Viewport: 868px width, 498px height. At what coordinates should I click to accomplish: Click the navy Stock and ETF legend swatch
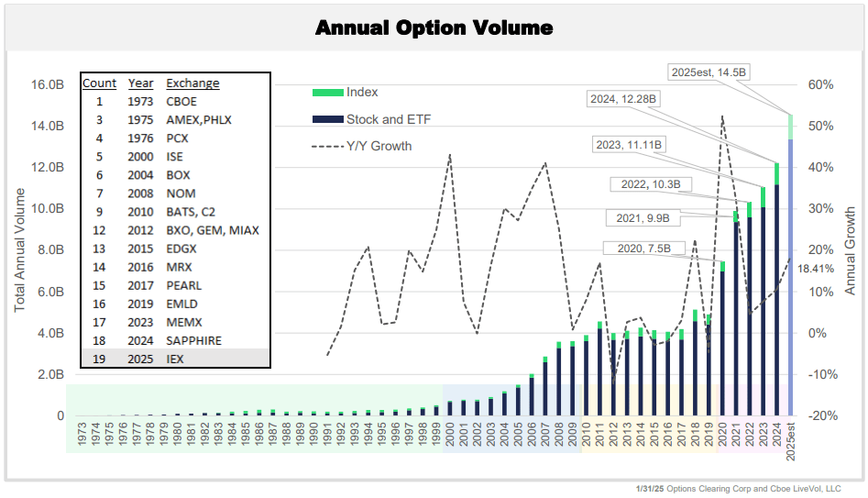tap(327, 119)
